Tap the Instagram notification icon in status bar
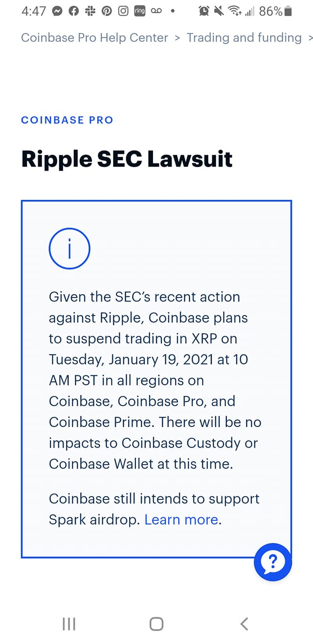 pyautogui.click(x=123, y=11)
